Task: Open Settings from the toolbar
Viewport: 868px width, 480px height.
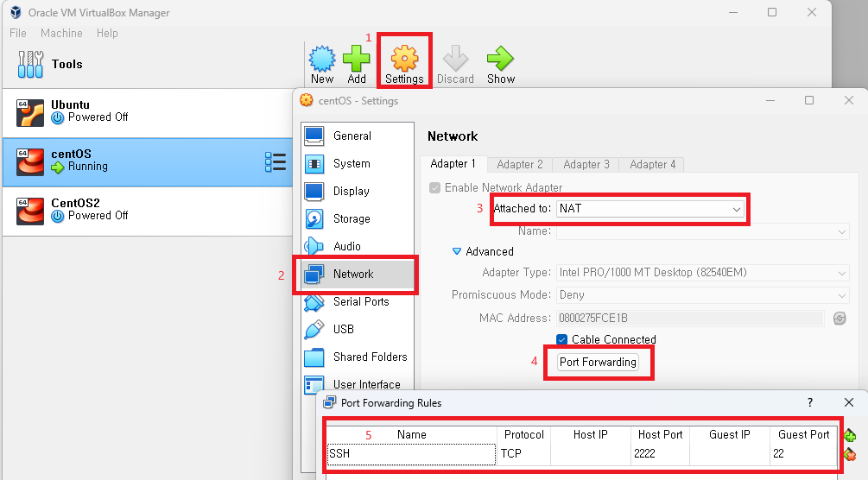Action: (404, 64)
